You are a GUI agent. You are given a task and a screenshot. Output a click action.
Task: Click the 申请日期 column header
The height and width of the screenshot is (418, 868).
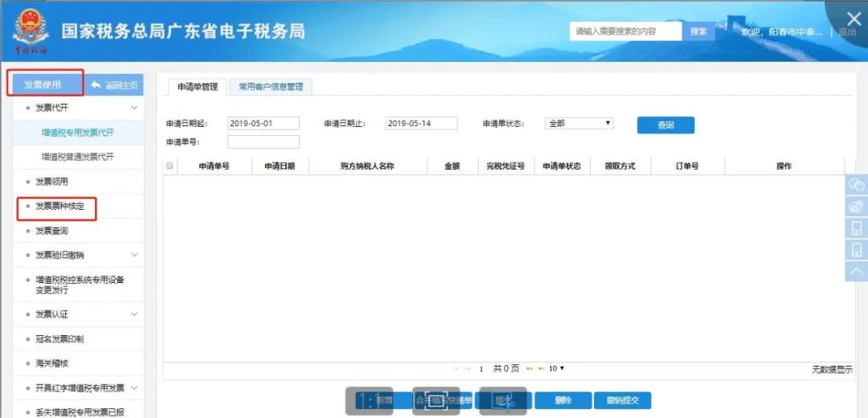coord(280,166)
